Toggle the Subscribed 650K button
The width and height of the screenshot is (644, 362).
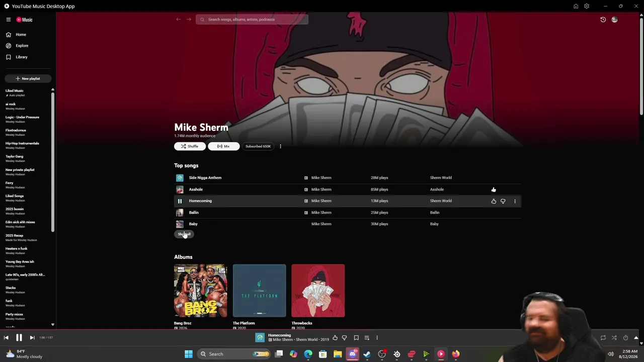coord(258,146)
